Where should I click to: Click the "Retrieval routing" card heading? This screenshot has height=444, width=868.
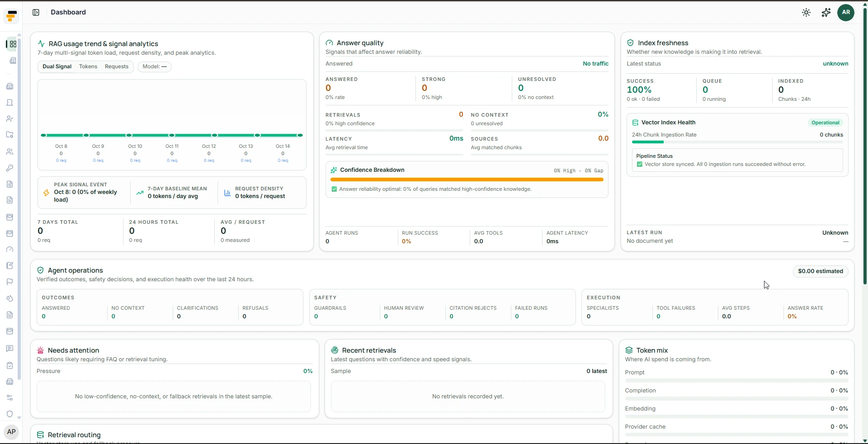(74, 435)
